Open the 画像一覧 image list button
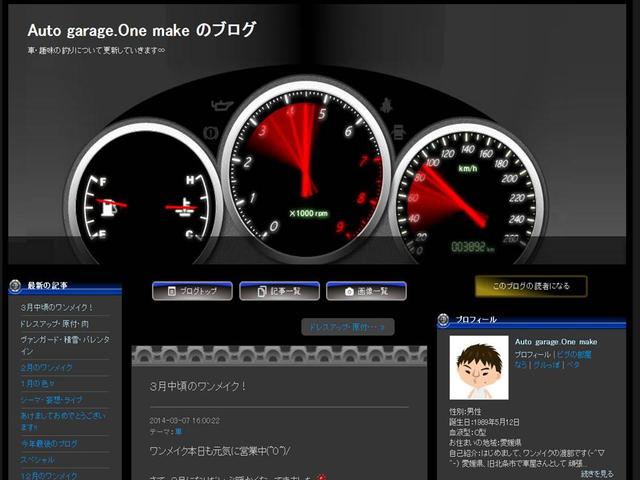Viewport: 640px width, 480px height. click(x=367, y=291)
